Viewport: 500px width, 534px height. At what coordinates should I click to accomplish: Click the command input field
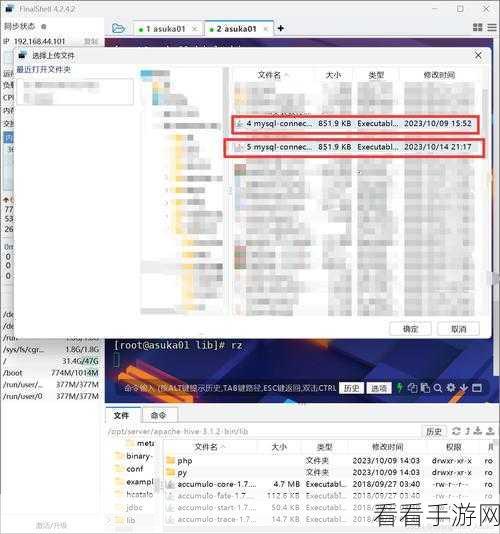click(x=229, y=388)
